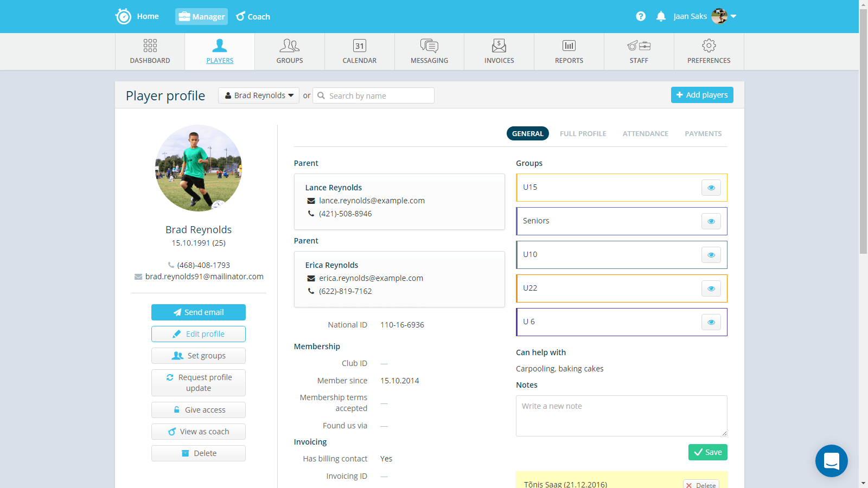Open the Messaging chat bubbles icon
This screenshot has width=868, height=488.
429,46
